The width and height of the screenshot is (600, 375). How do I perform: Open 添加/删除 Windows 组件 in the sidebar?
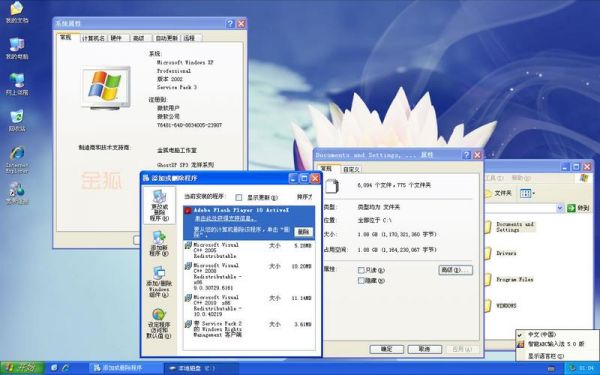(159, 282)
